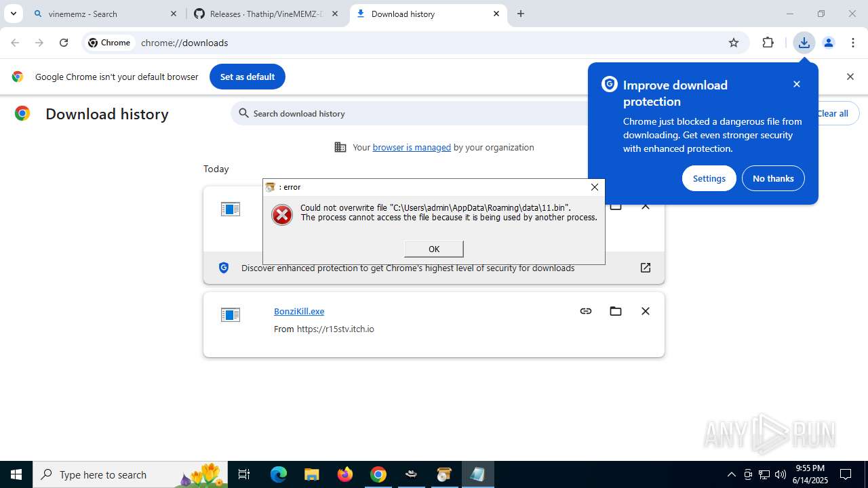
Task: Open Task View on the taskbar
Action: (x=244, y=474)
